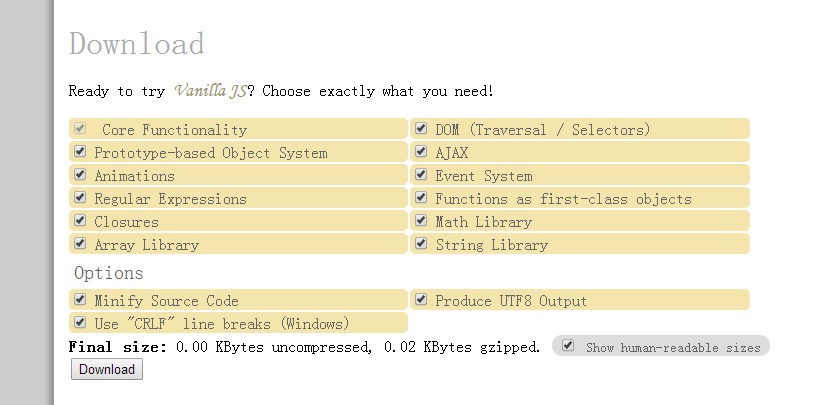Click the Download page heading
Screen dimensions: 814x405
(x=137, y=43)
